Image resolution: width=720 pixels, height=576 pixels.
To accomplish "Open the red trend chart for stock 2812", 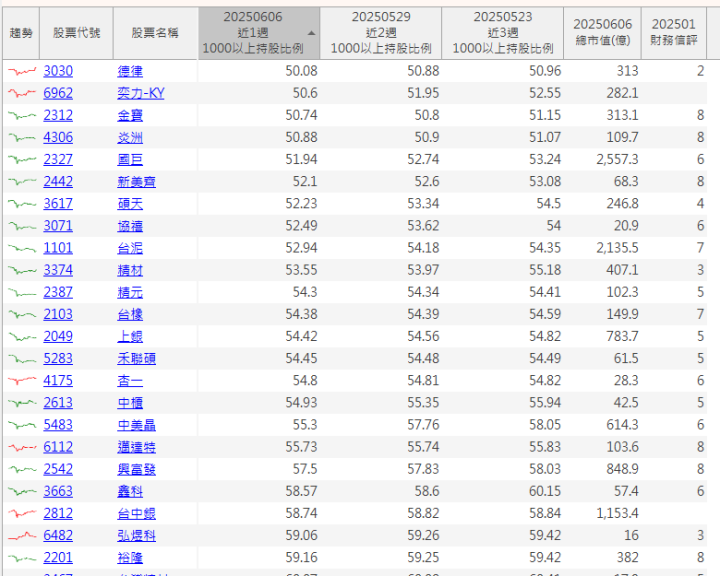I will 22,513.
